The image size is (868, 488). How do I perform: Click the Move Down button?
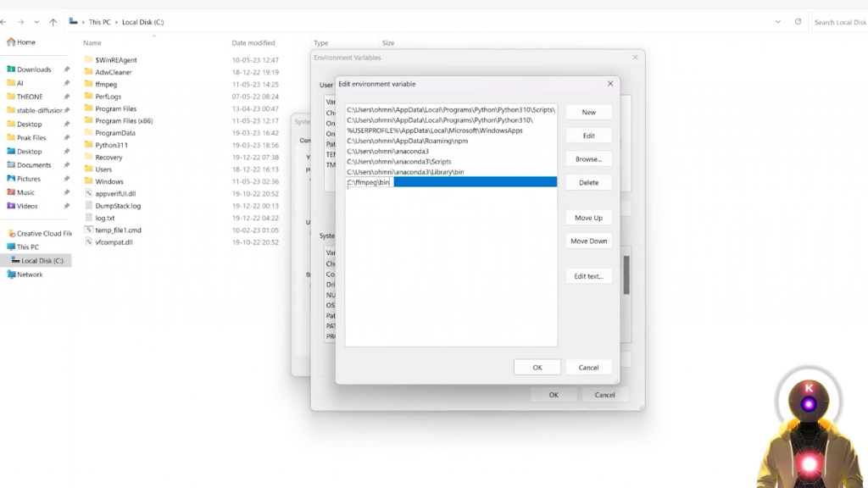[x=588, y=241]
